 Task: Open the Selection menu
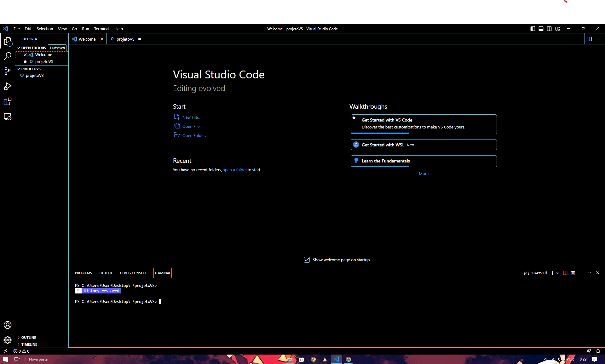tap(45, 29)
